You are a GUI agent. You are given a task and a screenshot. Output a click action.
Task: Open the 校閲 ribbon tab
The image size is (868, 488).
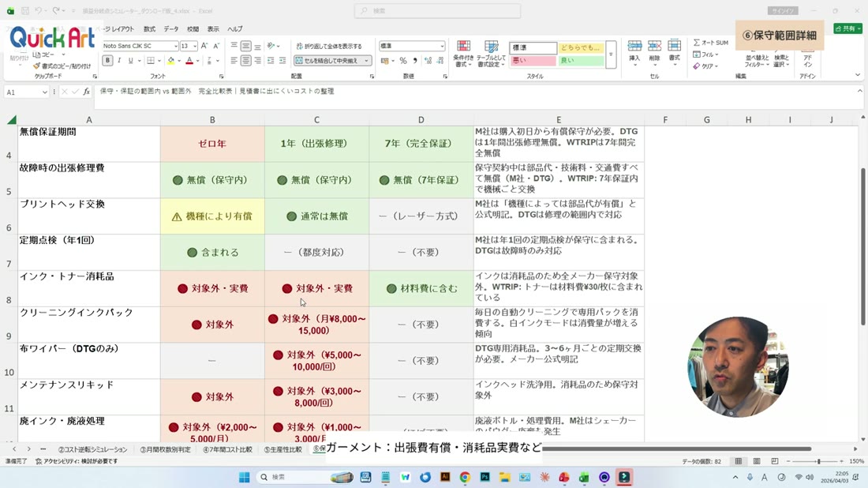(x=193, y=28)
